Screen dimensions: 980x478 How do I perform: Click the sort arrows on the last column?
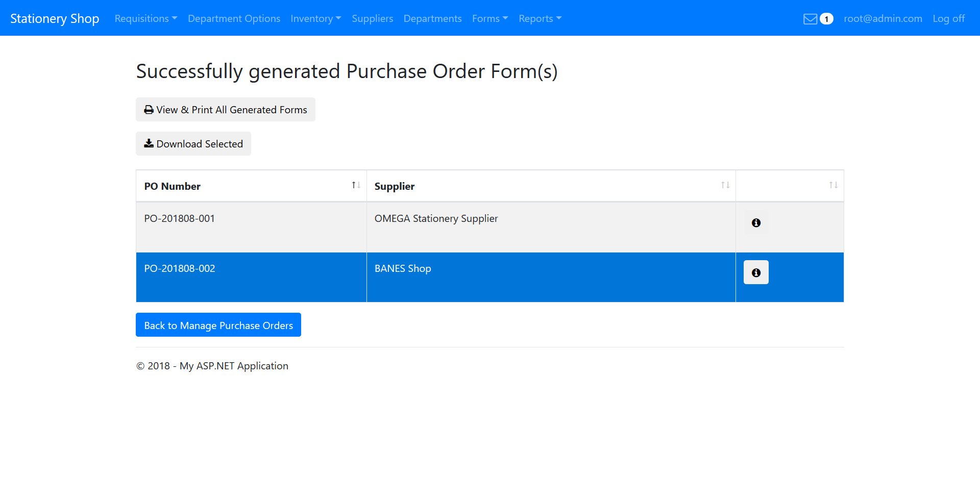834,185
